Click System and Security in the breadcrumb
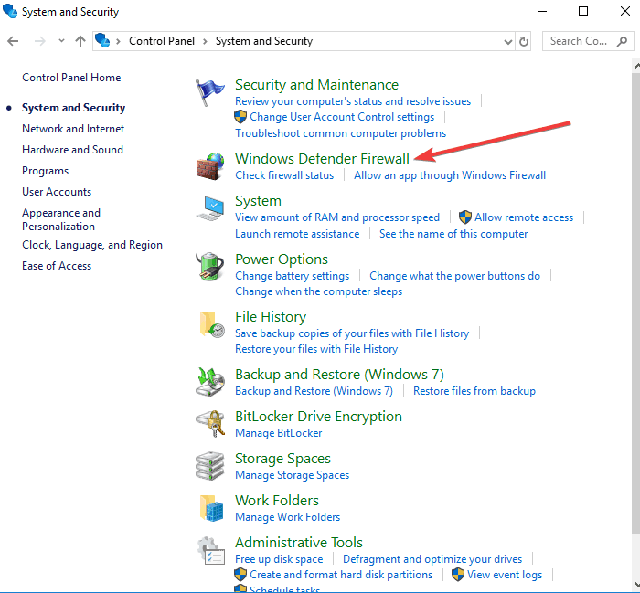The image size is (640, 593). pyautogui.click(x=264, y=41)
